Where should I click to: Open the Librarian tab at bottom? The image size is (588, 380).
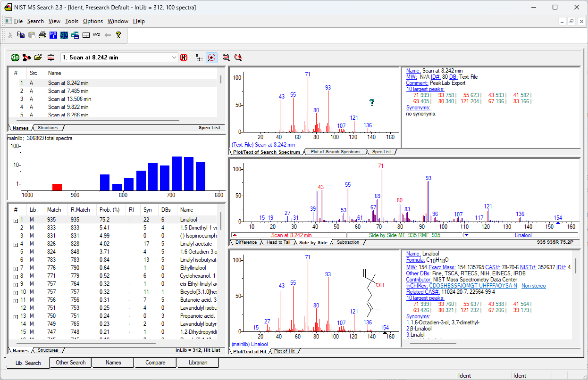coord(197,363)
